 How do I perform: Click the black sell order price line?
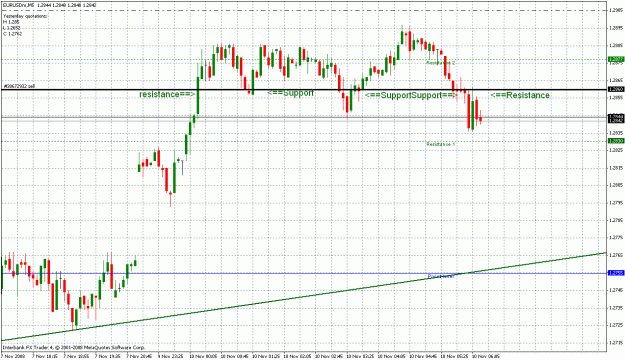[303, 90]
